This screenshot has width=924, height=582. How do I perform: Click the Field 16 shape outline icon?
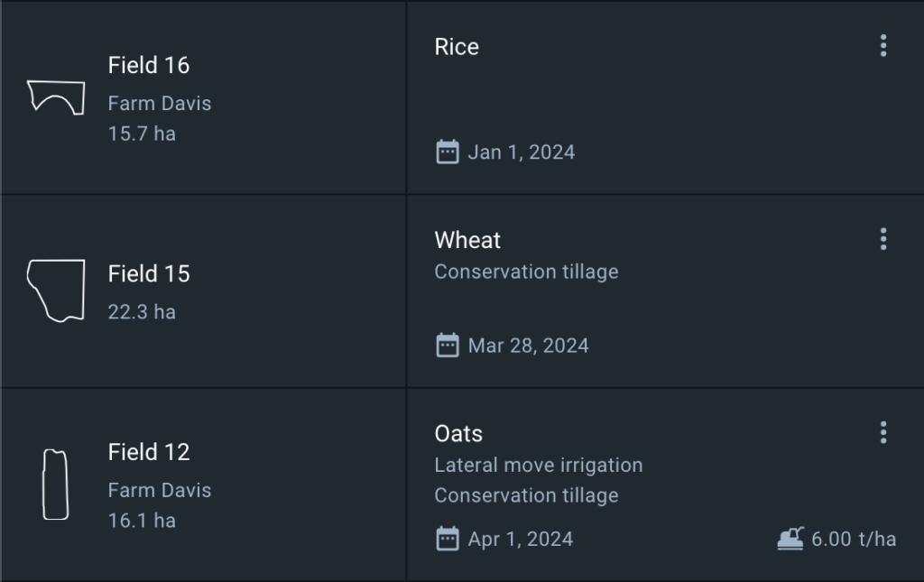pyautogui.click(x=56, y=97)
